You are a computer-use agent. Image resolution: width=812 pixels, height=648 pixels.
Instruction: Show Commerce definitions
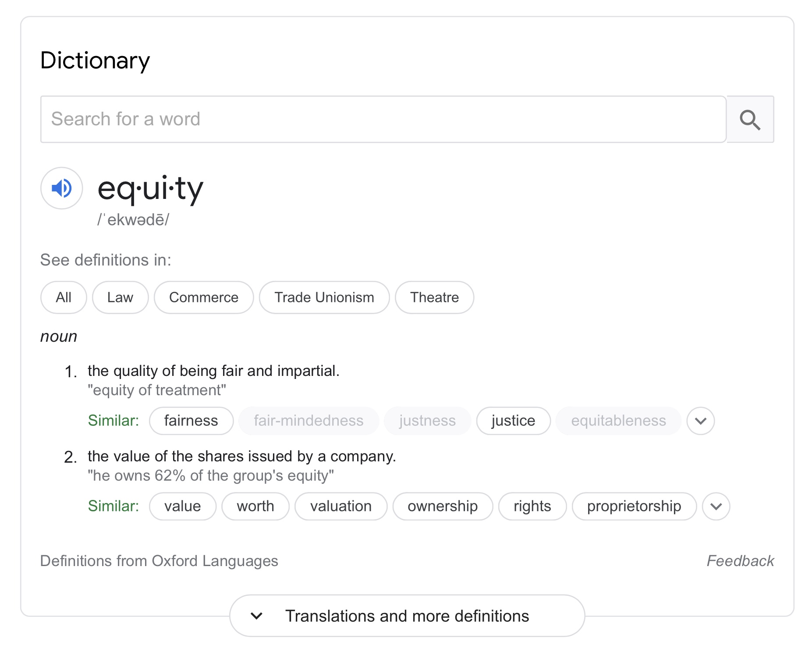204,297
